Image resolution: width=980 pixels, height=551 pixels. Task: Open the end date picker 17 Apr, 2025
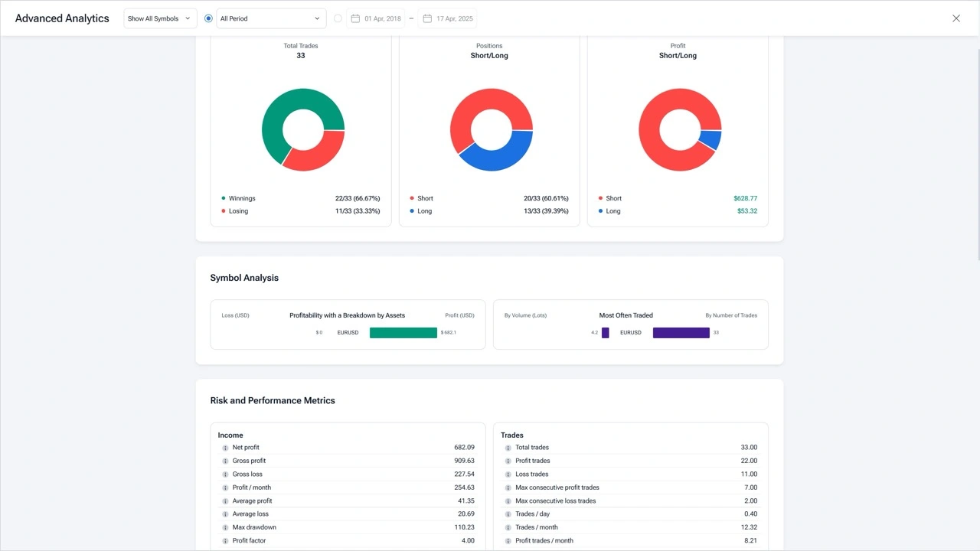447,18
